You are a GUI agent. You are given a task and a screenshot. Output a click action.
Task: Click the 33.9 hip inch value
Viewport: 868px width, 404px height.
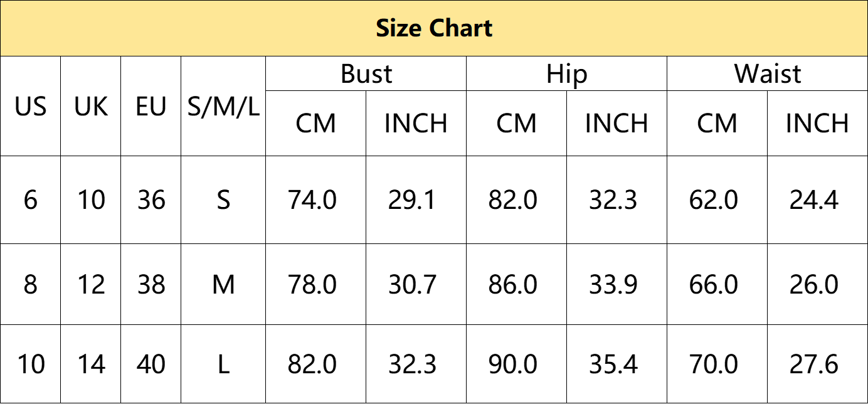pos(613,285)
